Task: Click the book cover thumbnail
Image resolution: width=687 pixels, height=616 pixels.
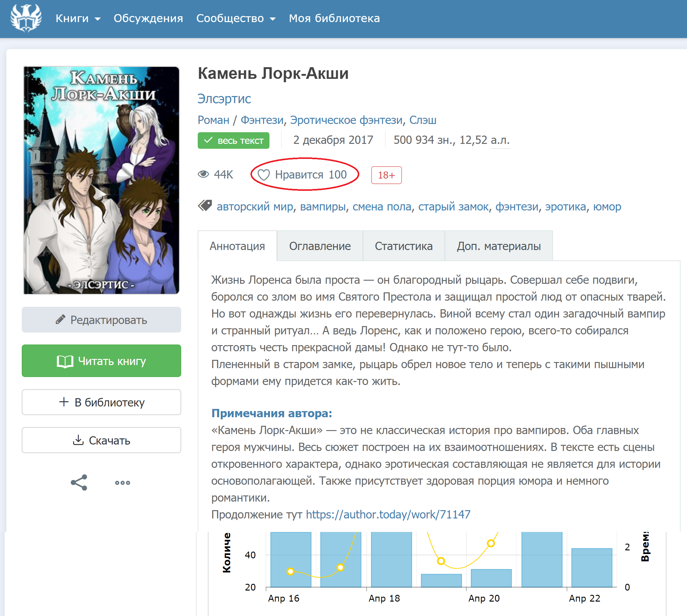Action: (101, 180)
